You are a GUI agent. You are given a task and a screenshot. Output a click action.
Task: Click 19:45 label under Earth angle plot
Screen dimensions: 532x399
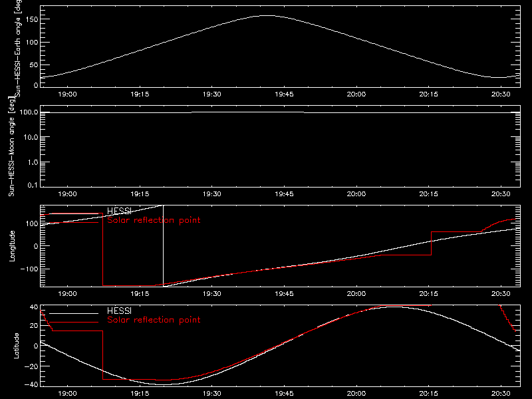[x=284, y=94]
